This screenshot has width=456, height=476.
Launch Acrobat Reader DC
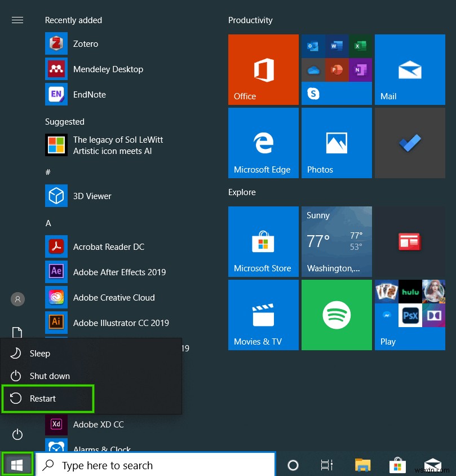click(109, 246)
